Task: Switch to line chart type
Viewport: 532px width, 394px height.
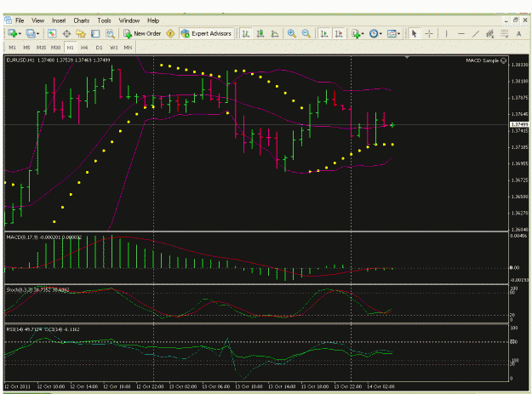Action: tap(275, 33)
